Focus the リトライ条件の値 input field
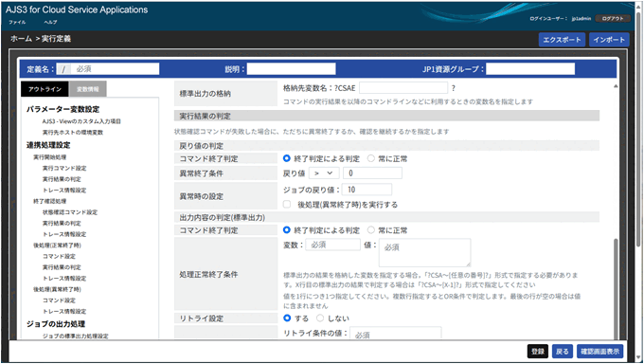Screen dimensions: 644x364 pos(396,333)
